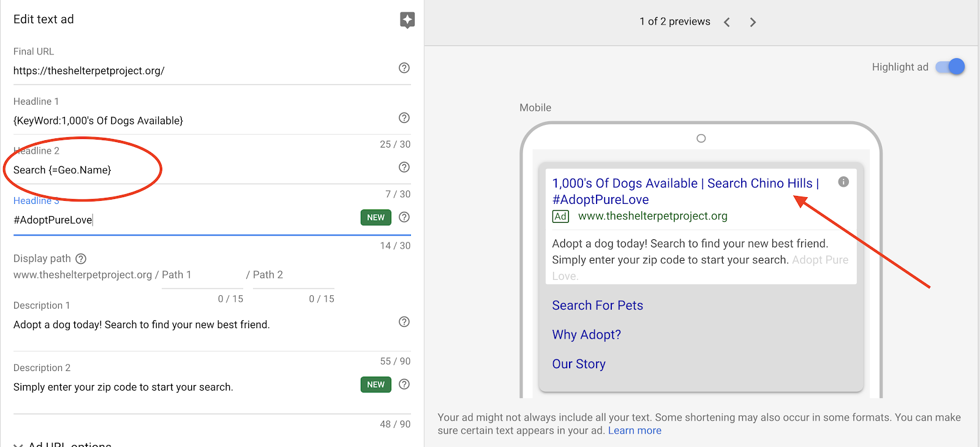Open help for Headline 1 field
Viewport: 980px width, 447px height.
pyautogui.click(x=404, y=118)
